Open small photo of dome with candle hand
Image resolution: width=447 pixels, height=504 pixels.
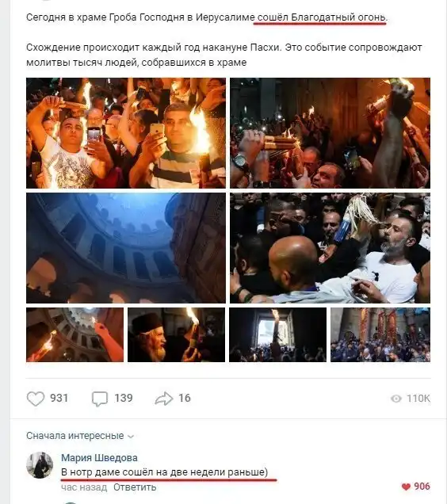click(x=75, y=334)
